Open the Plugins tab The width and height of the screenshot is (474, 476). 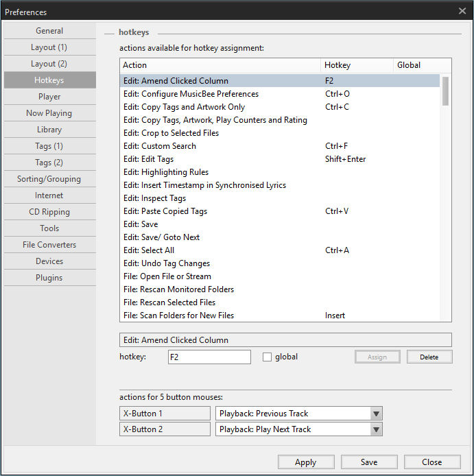[x=50, y=278]
